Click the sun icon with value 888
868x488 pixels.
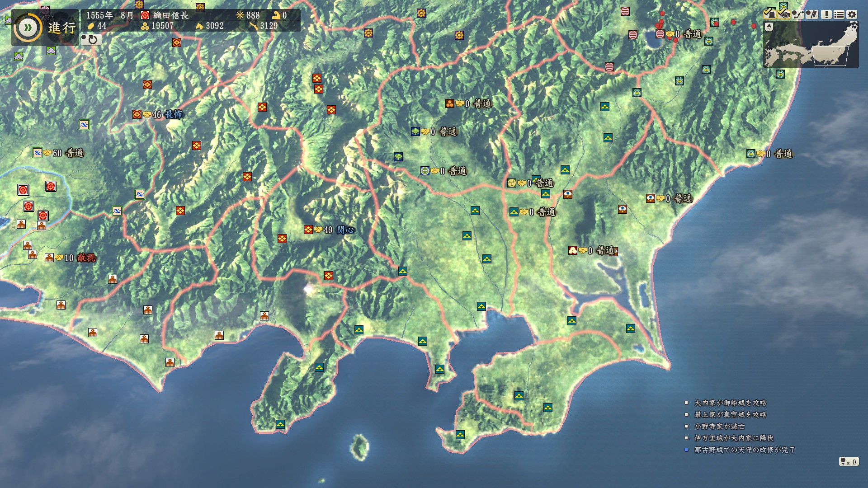(240, 15)
